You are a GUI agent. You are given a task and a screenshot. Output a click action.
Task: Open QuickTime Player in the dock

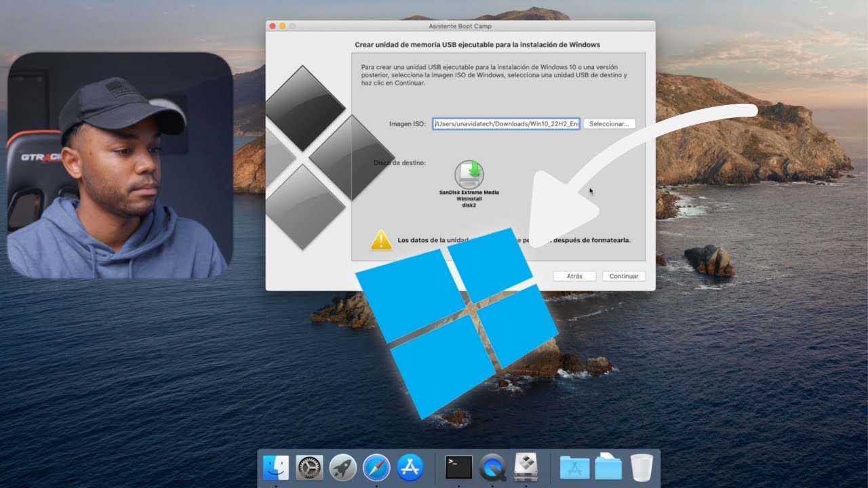[x=492, y=468]
